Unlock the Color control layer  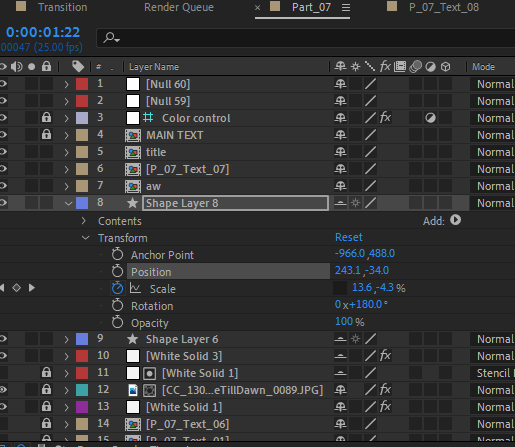pyautogui.click(x=46, y=117)
